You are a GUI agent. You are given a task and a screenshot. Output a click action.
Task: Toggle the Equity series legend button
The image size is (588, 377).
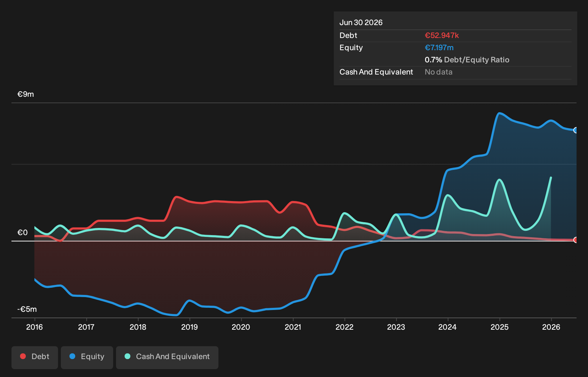87,357
